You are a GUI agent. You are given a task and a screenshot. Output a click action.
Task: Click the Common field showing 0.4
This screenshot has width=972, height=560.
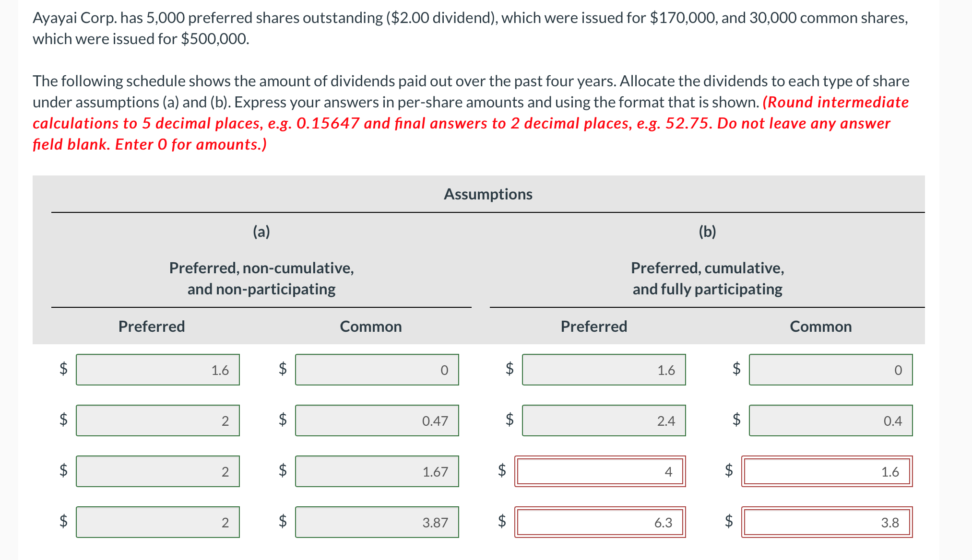pos(831,420)
